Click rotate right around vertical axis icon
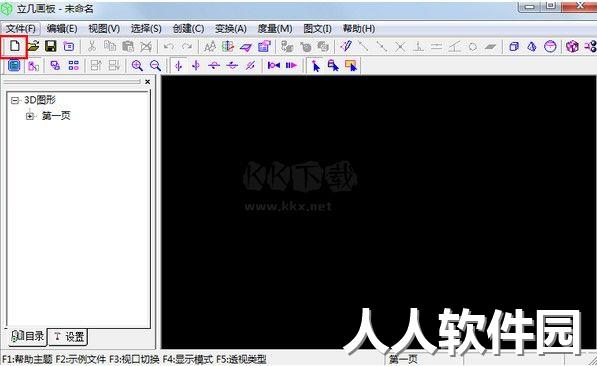This screenshot has width=597, height=366. click(196, 66)
